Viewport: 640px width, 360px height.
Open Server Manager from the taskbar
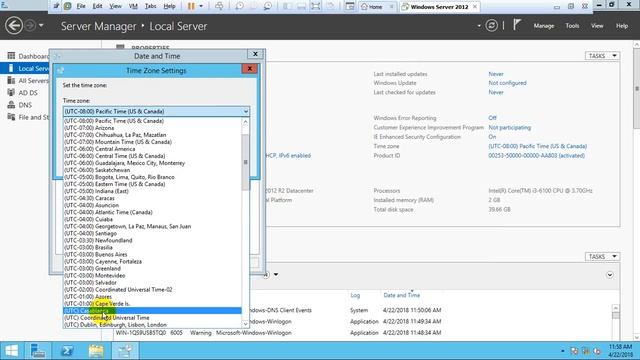click(x=38, y=351)
